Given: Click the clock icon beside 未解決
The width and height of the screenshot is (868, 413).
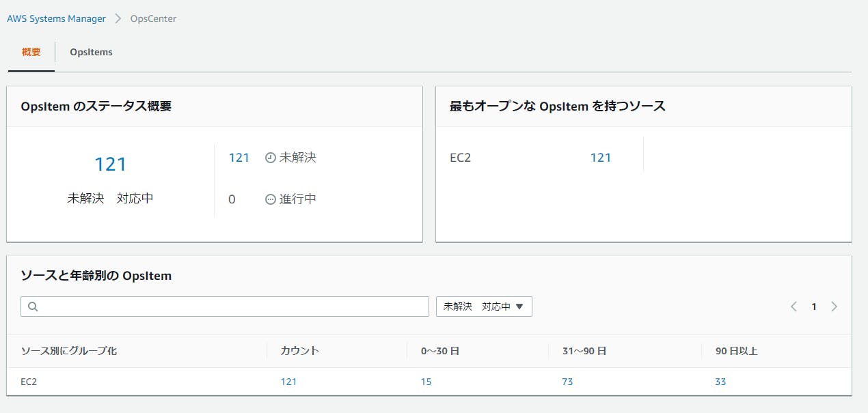Looking at the screenshot, I should [x=271, y=158].
